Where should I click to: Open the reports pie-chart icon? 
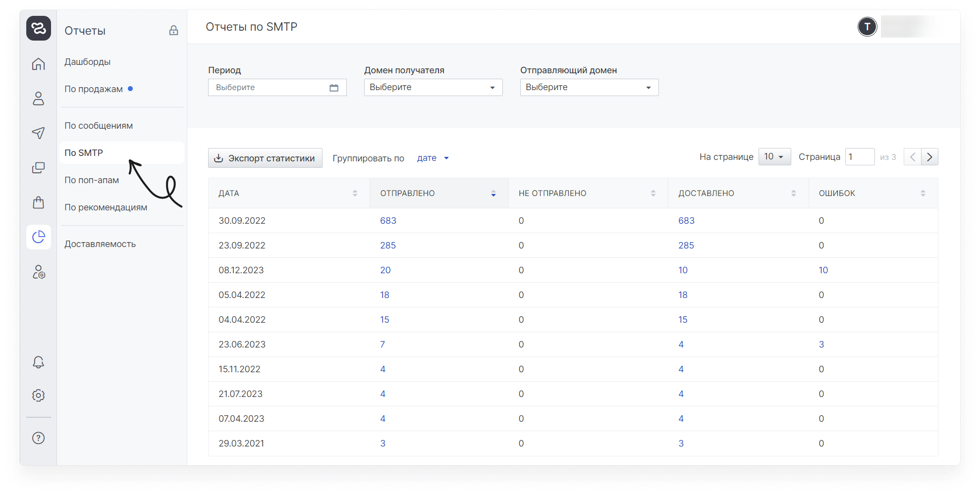[39, 237]
